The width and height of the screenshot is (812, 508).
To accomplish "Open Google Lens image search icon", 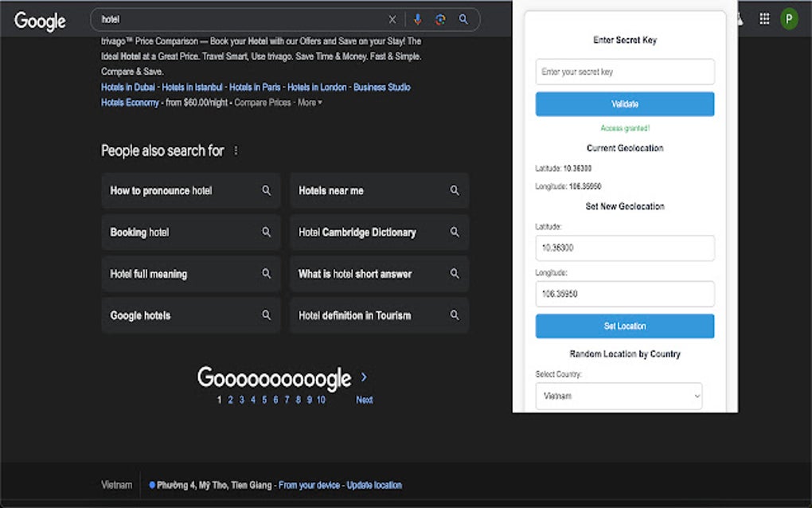I will click(440, 20).
